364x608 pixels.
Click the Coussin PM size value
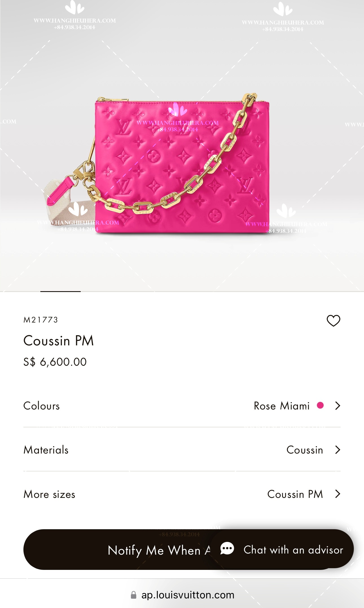pos(295,494)
